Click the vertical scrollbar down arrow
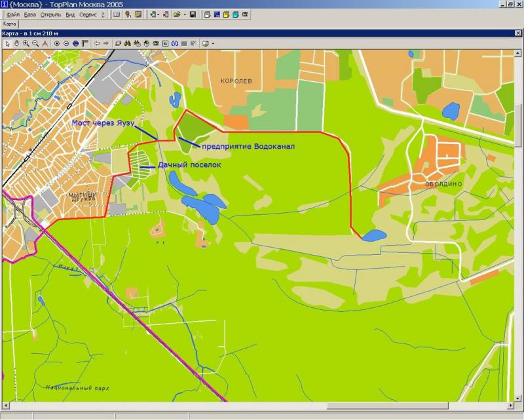 click(517, 398)
